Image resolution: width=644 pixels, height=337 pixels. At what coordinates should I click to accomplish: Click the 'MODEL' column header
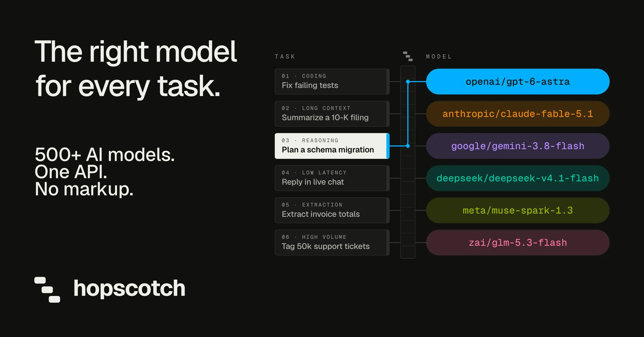[x=439, y=57]
